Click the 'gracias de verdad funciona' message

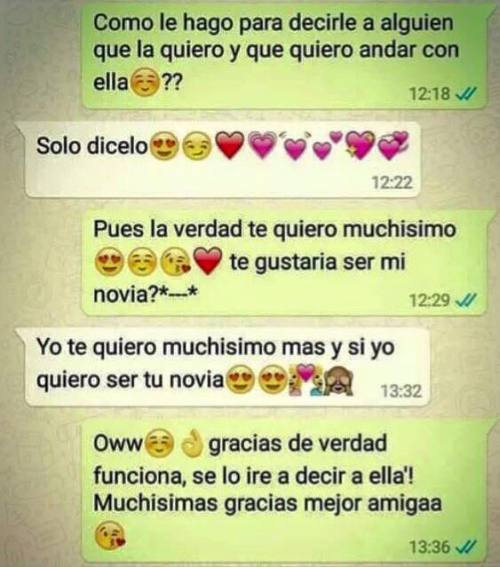pyautogui.click(x=286, y=492)
